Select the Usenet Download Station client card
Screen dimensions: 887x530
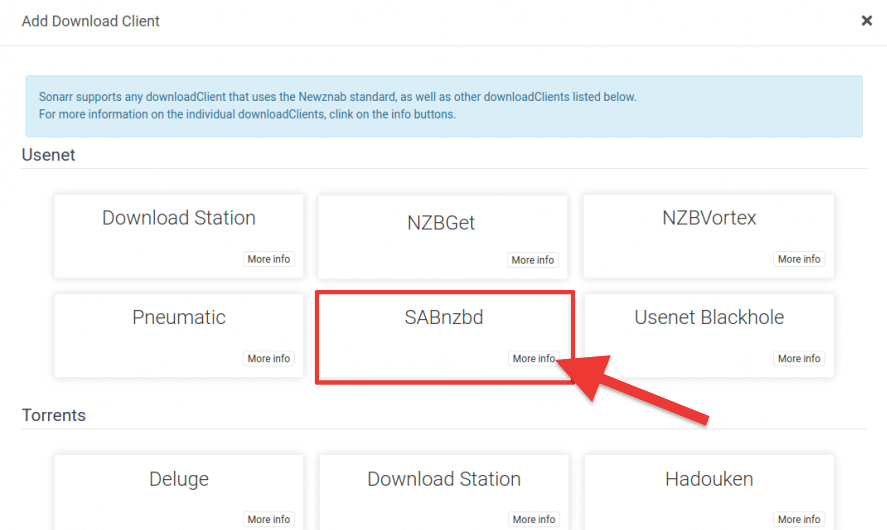point(179,219)
